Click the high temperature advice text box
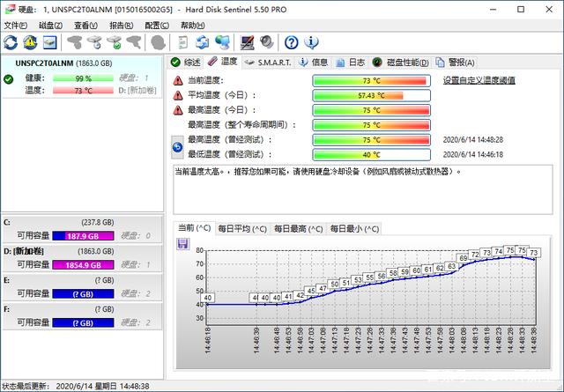564x392 pixels. [363, 189]
